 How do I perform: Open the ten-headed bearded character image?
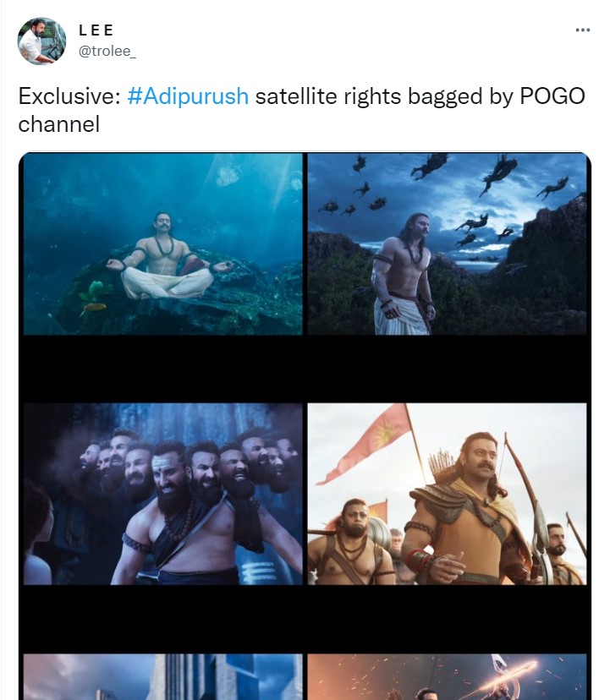[x=163, y=495]
